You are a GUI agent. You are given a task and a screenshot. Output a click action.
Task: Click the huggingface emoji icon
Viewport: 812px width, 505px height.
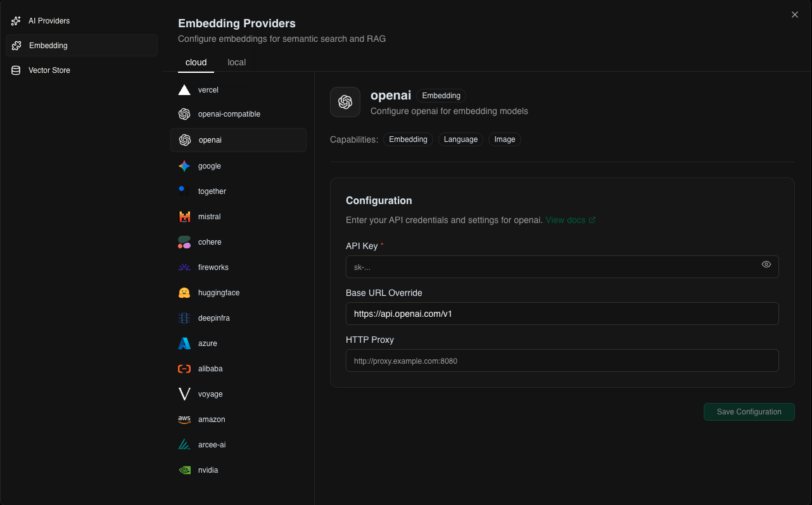click(184, 293)
